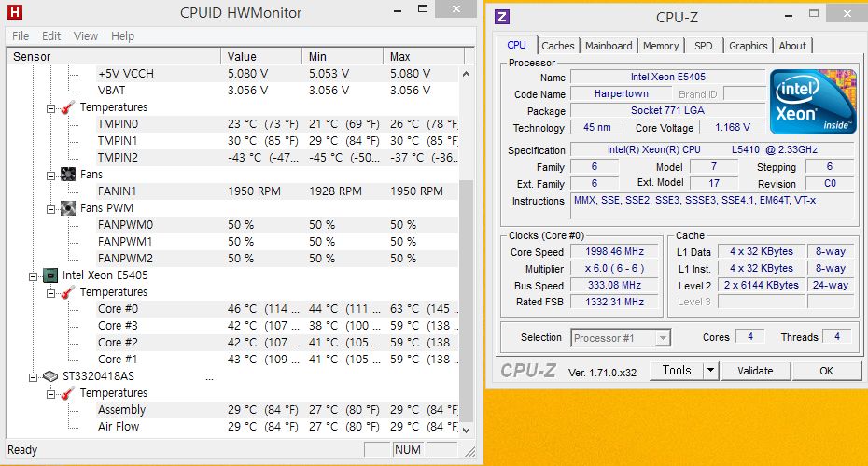Switch to the Caches tab in CPU-Z
The width and height of the screenshot is (868, 466).
(558, 46)
